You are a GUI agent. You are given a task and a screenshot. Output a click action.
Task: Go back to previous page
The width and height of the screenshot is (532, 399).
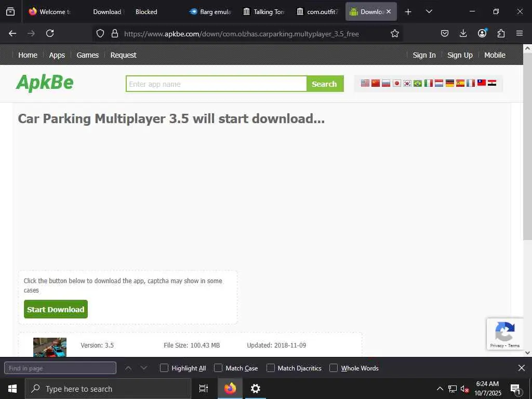(x=12, y=33)
